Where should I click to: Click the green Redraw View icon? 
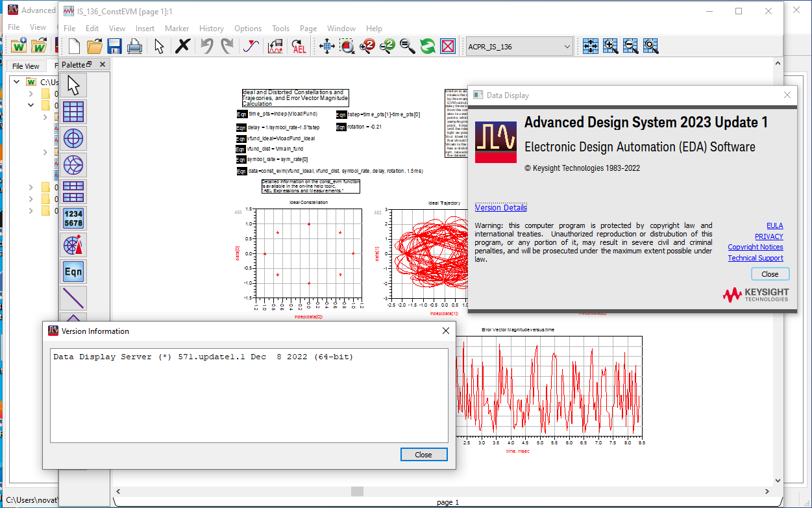[x=428, y=46]
